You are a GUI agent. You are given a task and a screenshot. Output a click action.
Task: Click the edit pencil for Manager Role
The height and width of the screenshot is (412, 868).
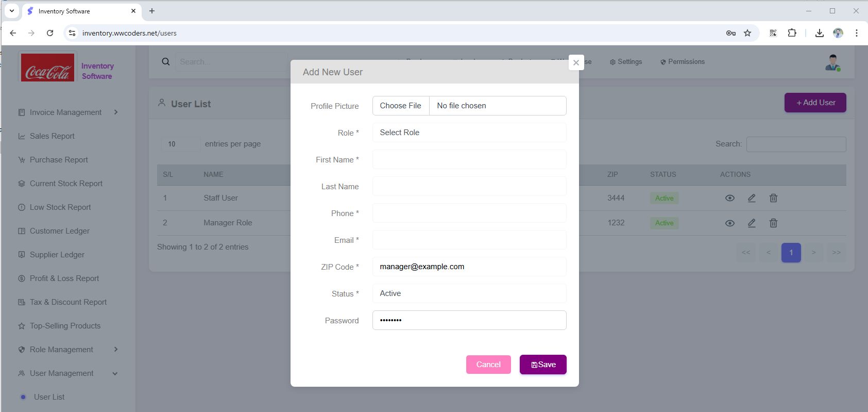click(x=752, y=223)
